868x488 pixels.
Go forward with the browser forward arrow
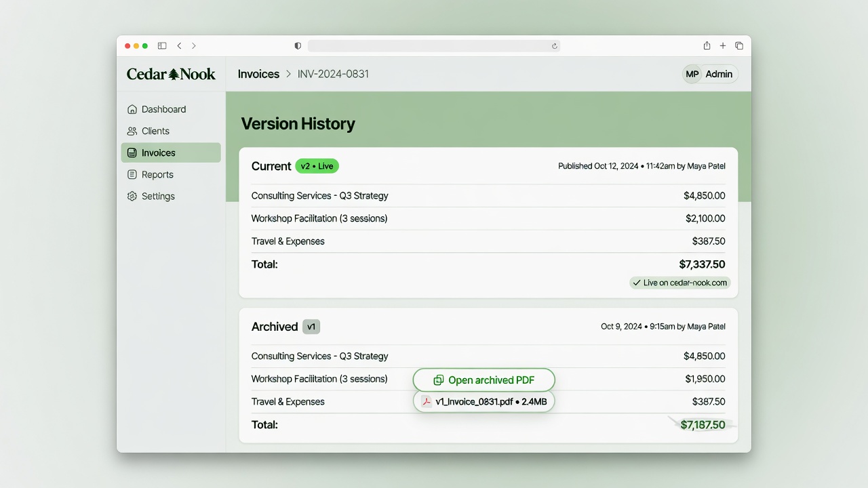(x=194, y=46)
